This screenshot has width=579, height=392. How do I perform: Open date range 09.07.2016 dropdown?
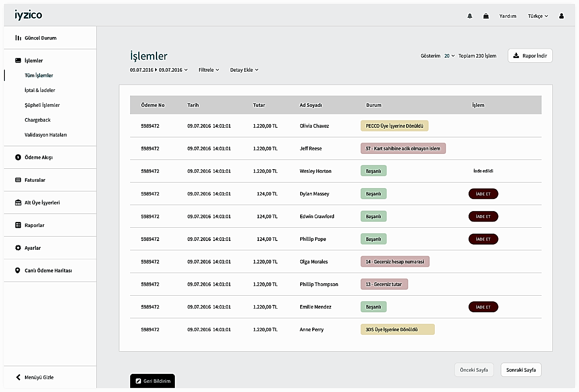[x=159, y=70]
